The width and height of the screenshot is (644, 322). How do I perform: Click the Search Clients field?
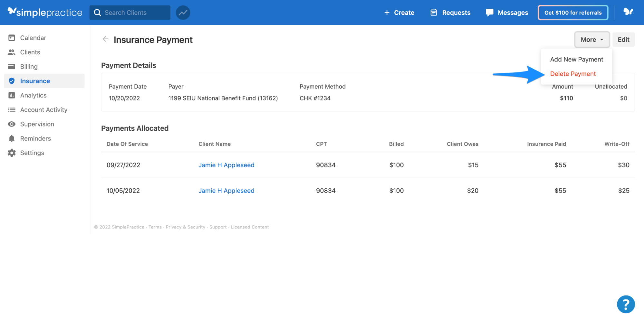tap(130, 13)
